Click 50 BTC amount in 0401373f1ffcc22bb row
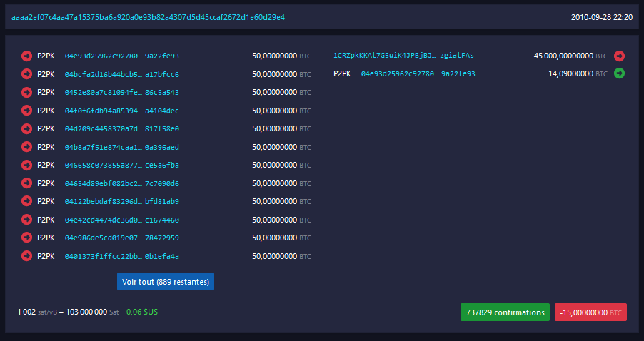 coord(282,256)
